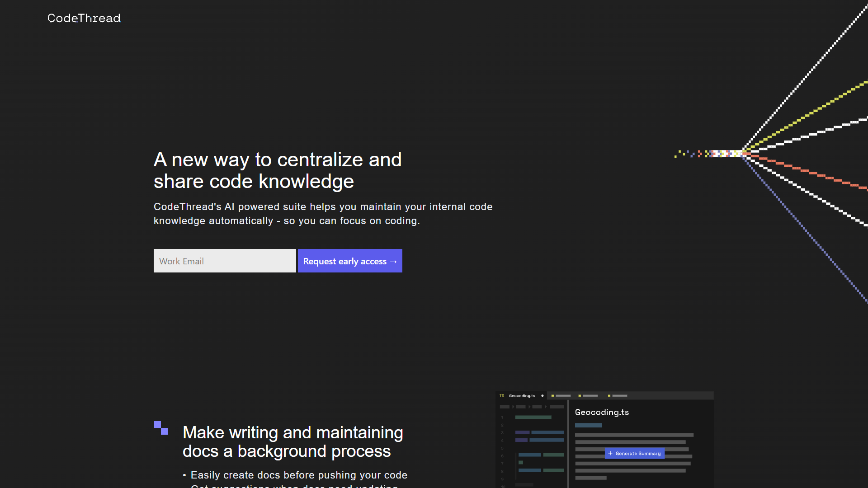Click Request early access button
This screenshot has width=868, height=488.
(350, 261)
